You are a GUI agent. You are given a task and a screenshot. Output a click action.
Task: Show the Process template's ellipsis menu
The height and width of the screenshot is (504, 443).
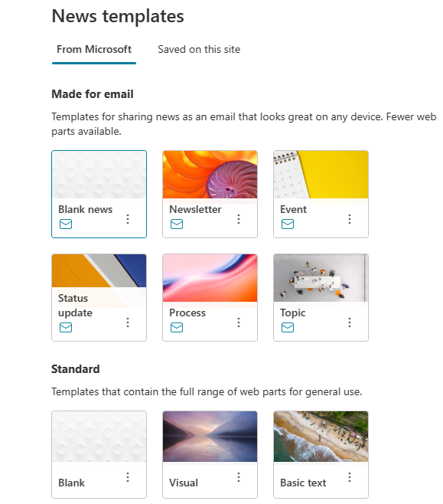tap(239, 322)
